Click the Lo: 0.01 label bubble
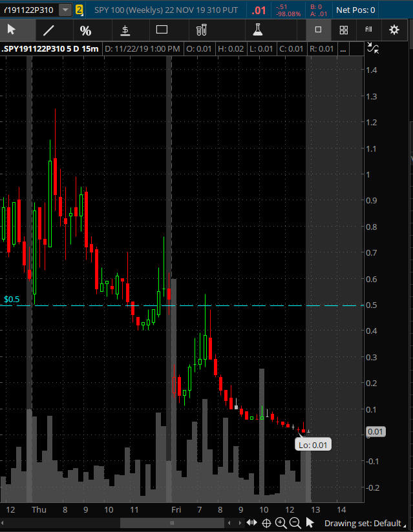The image size is (413, 532). [313, 445]
